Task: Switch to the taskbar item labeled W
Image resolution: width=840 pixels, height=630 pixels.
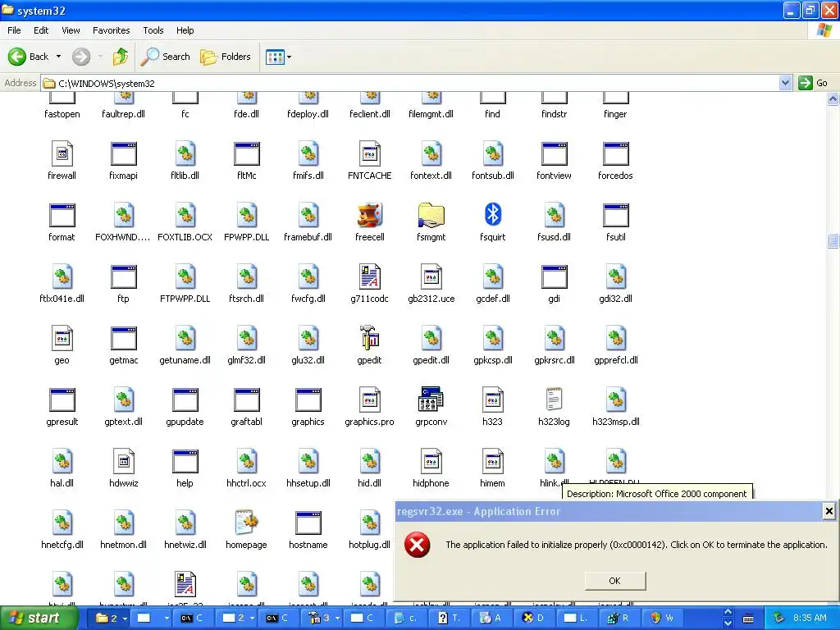Action: (662, 619)
